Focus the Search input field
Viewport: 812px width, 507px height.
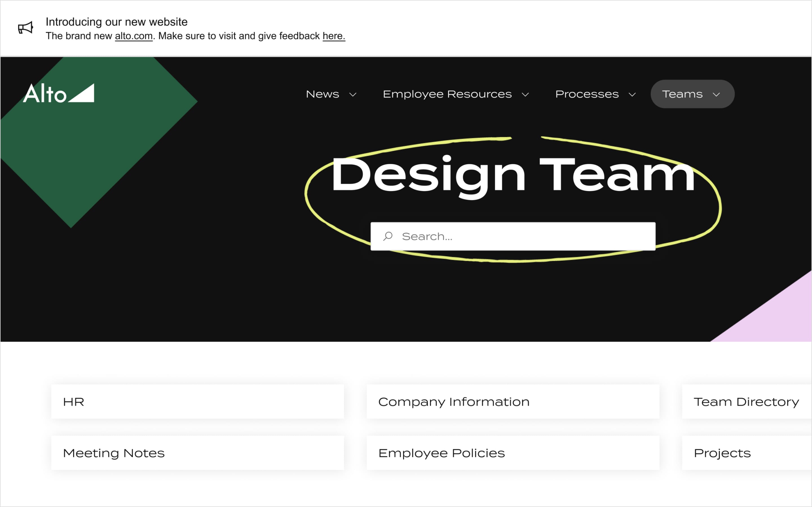pos(524,236)
